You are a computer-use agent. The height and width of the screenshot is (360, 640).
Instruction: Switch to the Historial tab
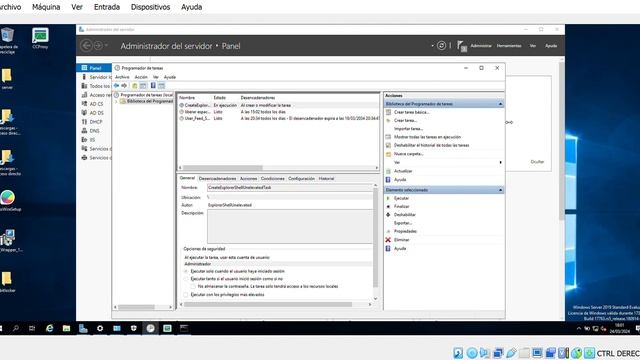point(326,179)
